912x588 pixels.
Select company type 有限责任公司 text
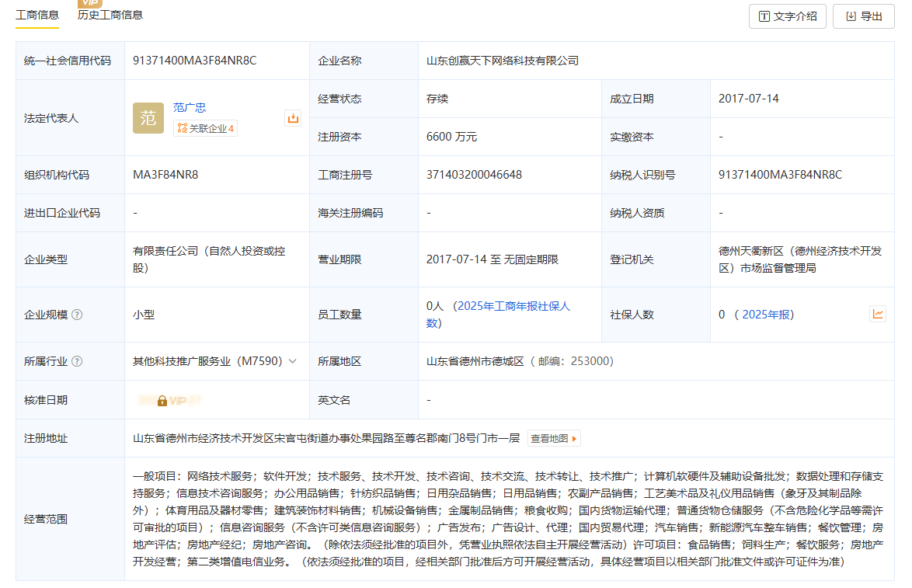pyautogui.click(x=209, y=259)
